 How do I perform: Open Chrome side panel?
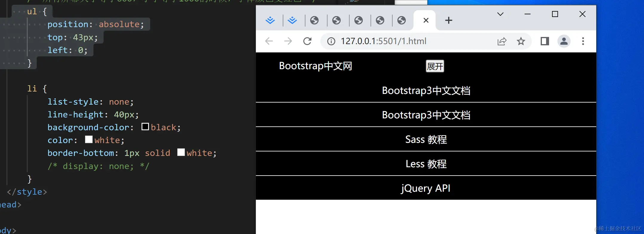tap(545, 41)
